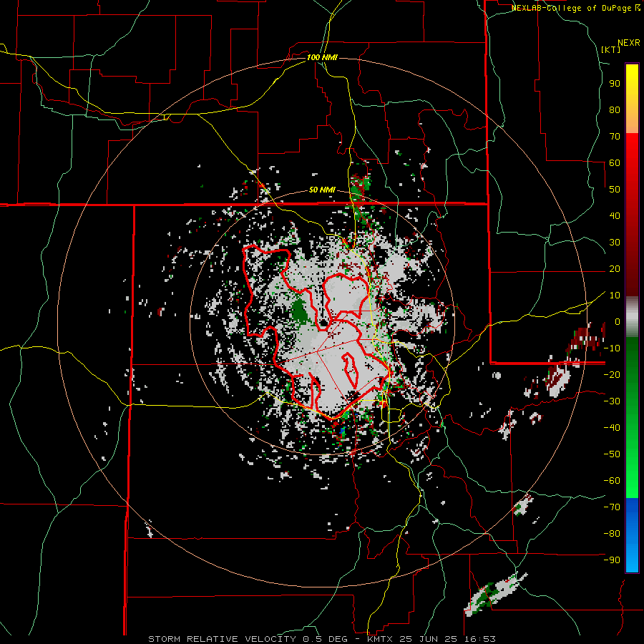This screenshot has width=644, height=644.
Task: Select the -10 value on velocity scale
Action: point(612,348)
